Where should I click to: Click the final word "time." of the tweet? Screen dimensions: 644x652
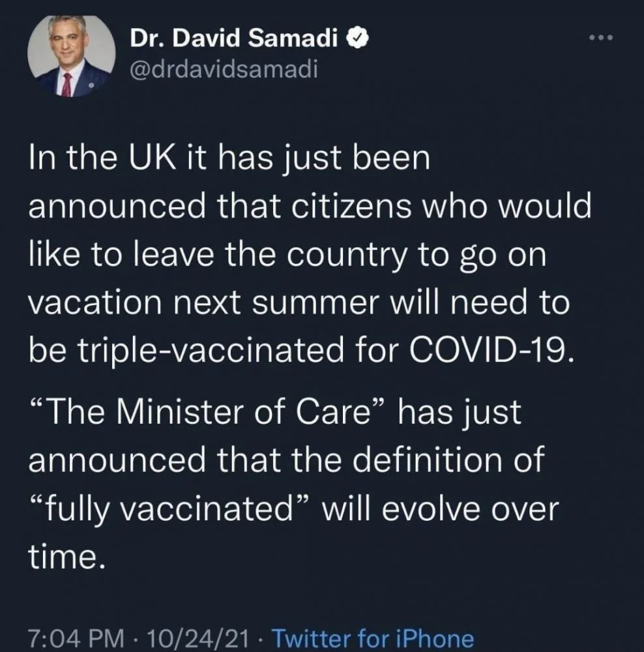(x=66, y=557)
